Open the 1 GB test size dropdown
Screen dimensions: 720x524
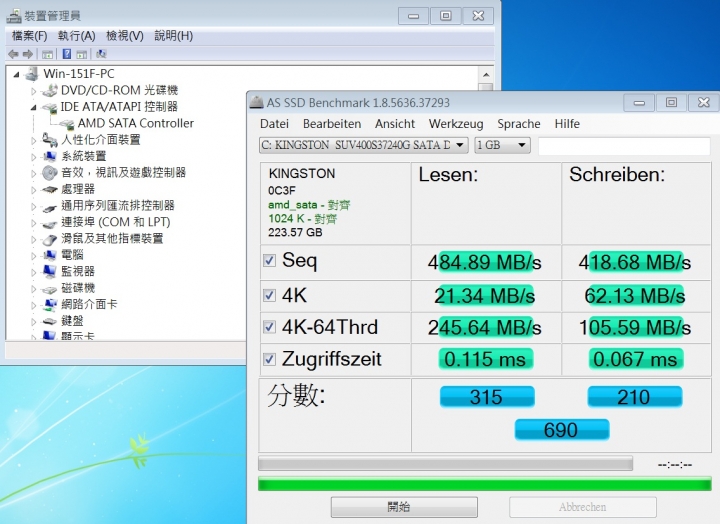tap(502, 145)
